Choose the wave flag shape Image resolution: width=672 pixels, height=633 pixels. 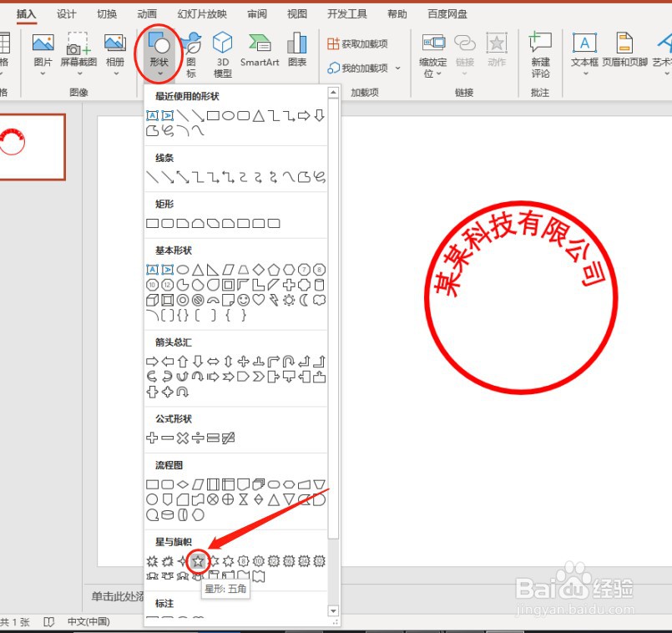point(244,576)
